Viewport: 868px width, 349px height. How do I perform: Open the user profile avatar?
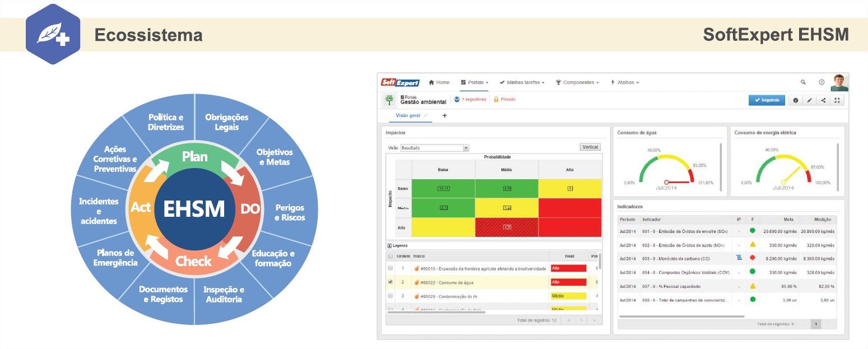840,82
